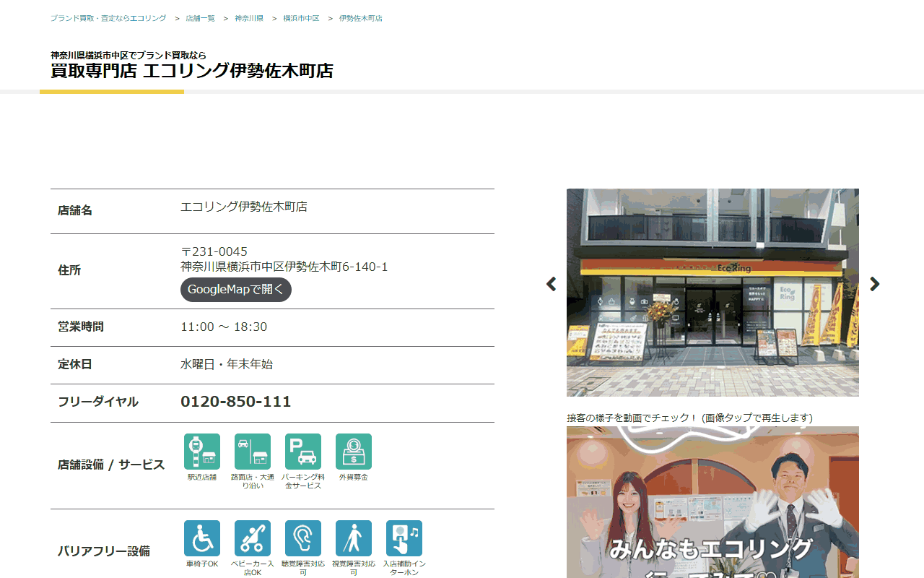This screenshot has width=924, height=578.
Task: Select closed days 水曜日・年末年始
Action: pos(227,364)
